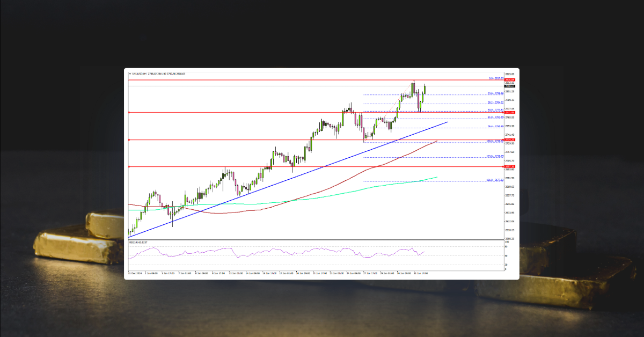Image resolution: width=644 pixels, height=337 pixels.
Task: Collapse the chart header with the arrow
Action: pyautogui.click(x=129, y=74)
